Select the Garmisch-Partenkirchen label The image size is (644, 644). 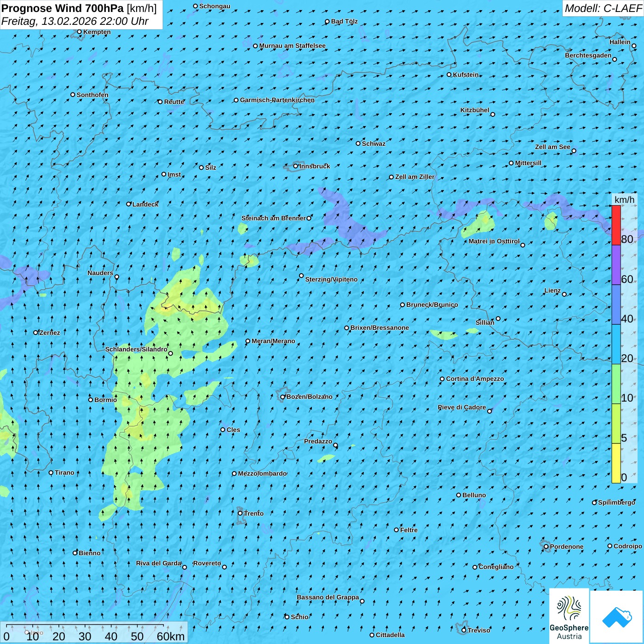(277, 100)
